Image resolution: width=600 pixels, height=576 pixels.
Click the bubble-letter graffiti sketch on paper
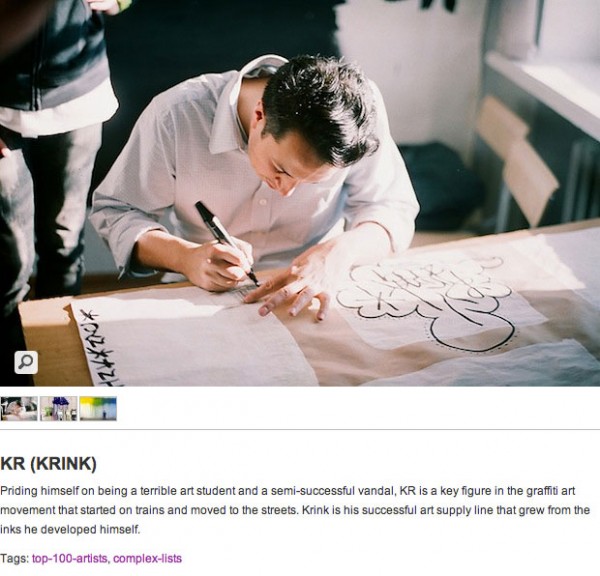(x=430, y=295)
